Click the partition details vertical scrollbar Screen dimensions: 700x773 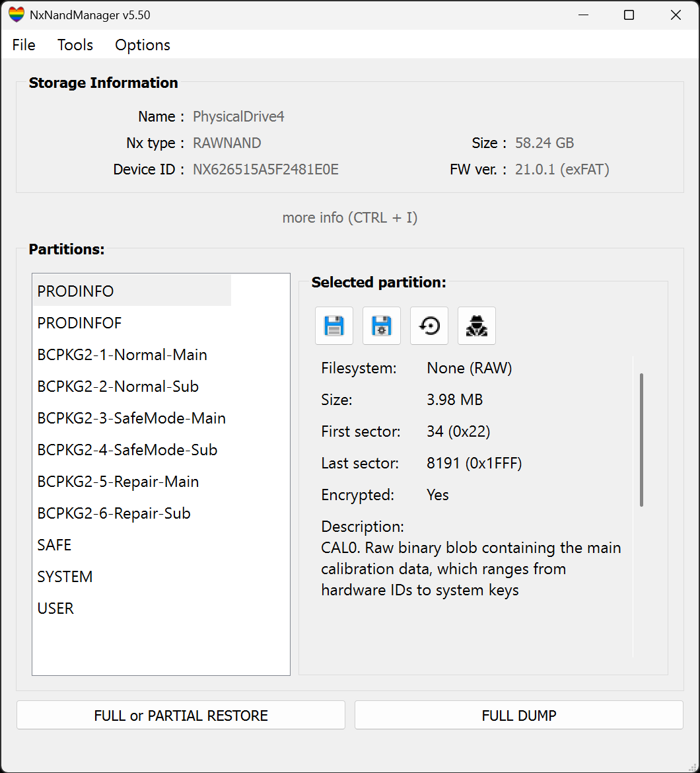point(641,440)
